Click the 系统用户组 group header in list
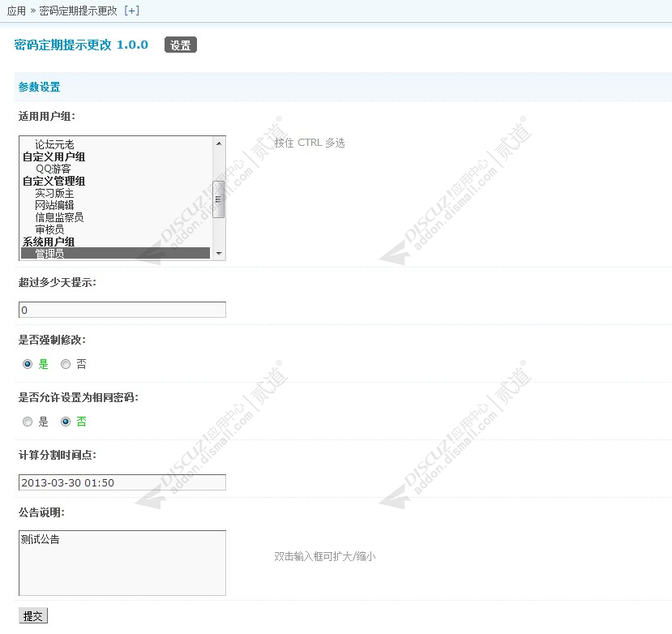 [x=49, y=242]
